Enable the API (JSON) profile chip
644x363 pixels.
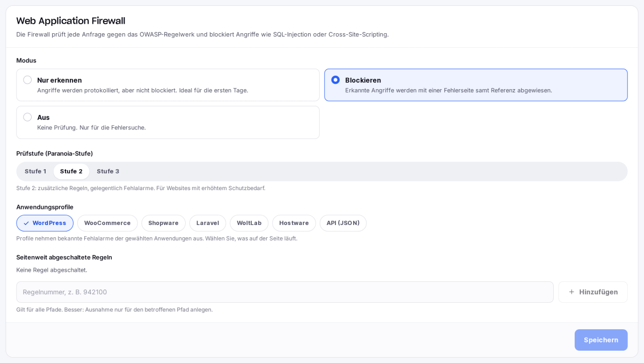tap(343, 223)
